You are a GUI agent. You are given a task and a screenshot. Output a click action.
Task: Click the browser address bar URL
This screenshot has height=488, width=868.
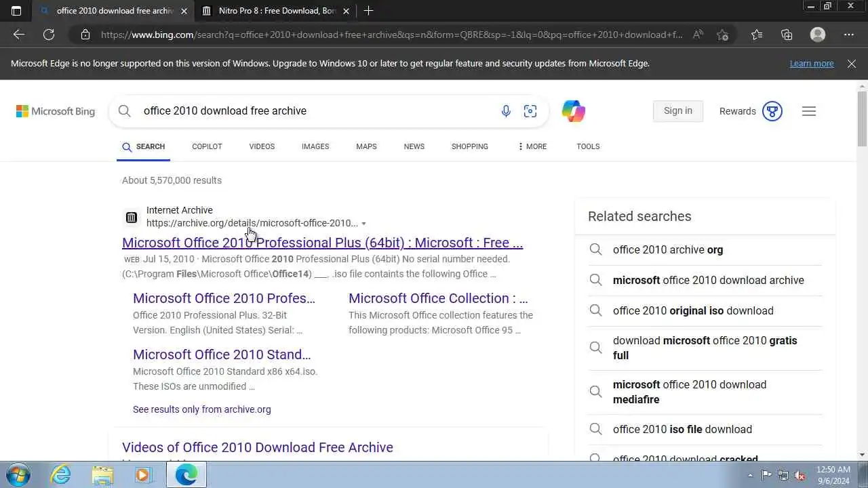[x=391, y=35]
